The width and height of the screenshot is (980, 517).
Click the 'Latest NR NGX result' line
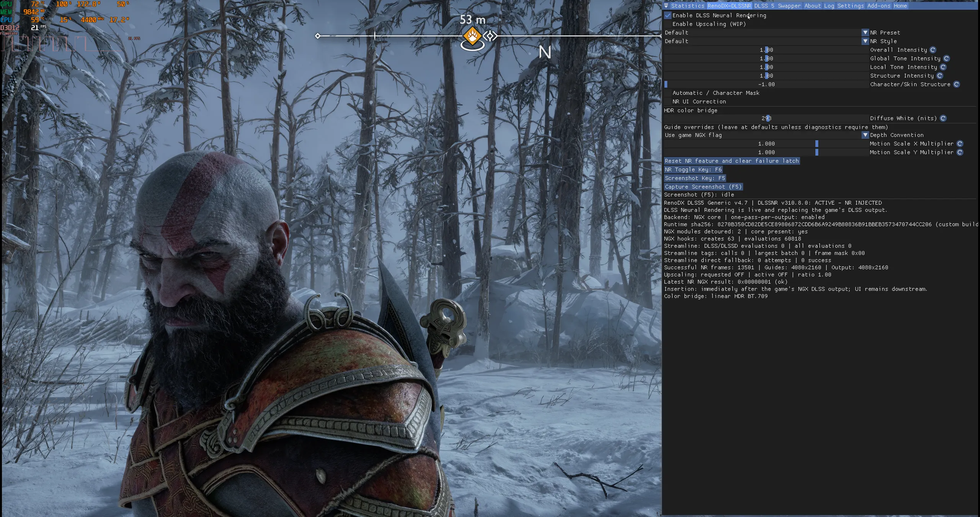726,282
